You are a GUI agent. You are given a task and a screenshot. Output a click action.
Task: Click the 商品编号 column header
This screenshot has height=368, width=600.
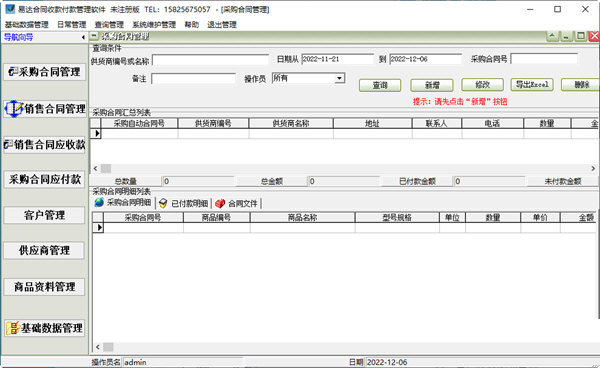(x=217, y=218)
